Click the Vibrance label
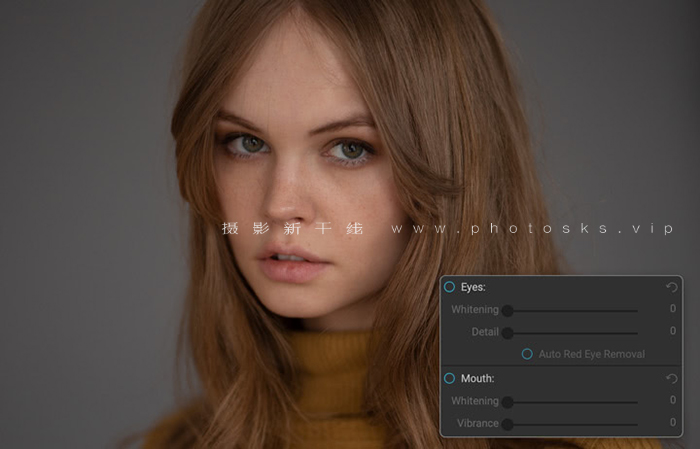The width and height of the screenshot is (700, 449). pyautogui.click(x=478, y=423)
